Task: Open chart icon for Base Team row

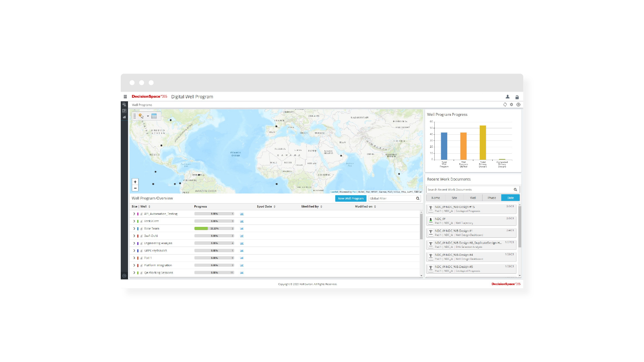Action: 242,228
